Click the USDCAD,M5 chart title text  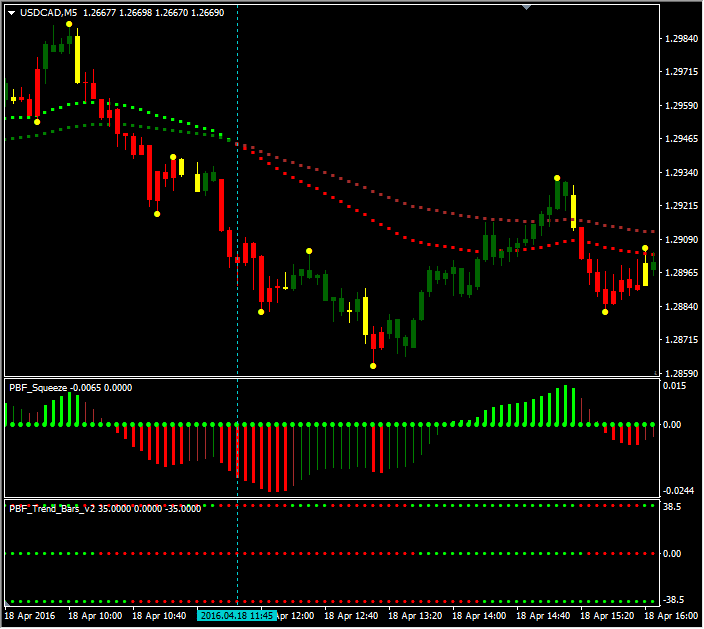point(48,13)
